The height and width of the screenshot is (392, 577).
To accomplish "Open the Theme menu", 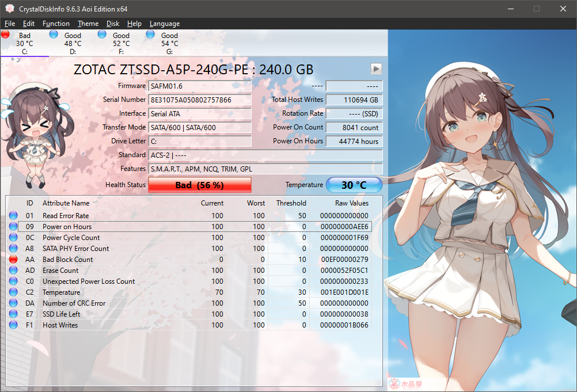I will click(x=88, y=24).
